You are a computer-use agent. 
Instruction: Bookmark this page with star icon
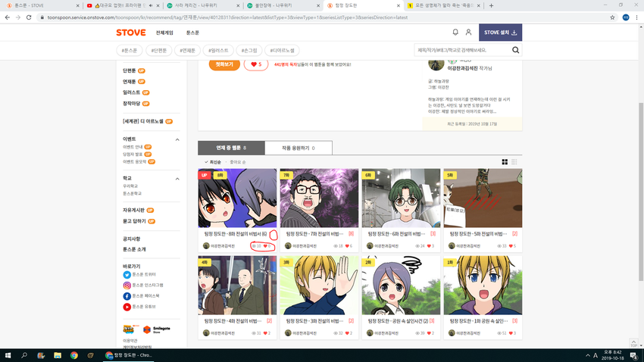[612, 17]
